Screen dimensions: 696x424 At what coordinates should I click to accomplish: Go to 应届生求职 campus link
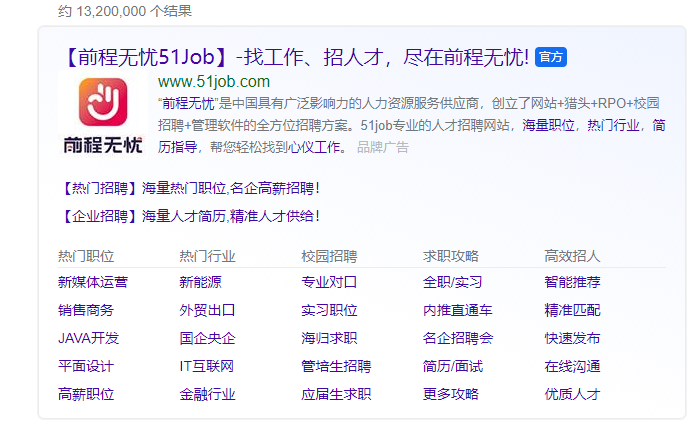tap(336, 394)
